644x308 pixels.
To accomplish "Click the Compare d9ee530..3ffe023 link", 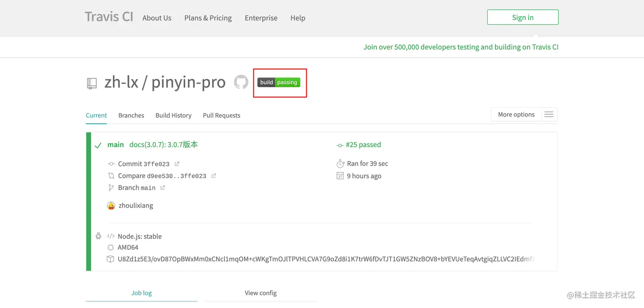I will 162,176.
